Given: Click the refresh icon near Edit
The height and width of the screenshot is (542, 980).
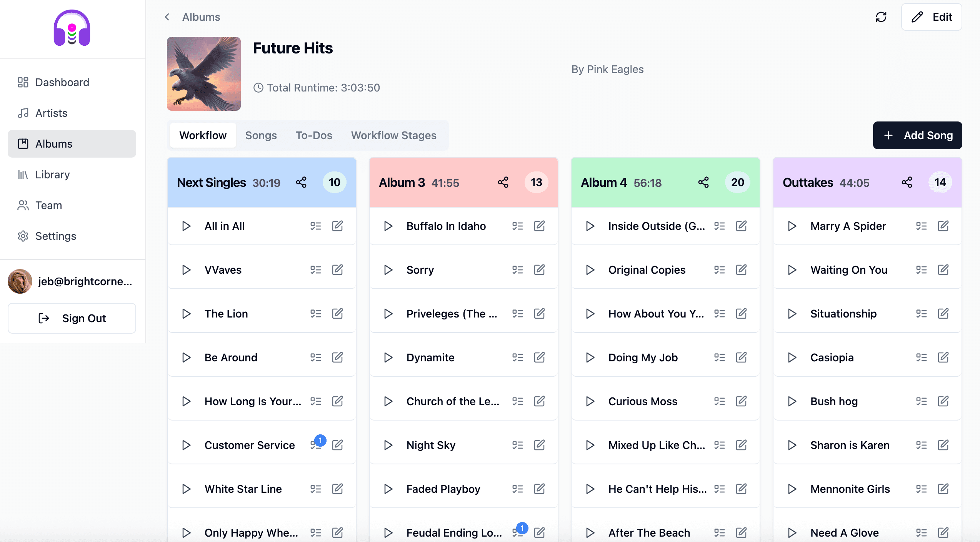Looking at the screenshot, I should click(882, 17).
